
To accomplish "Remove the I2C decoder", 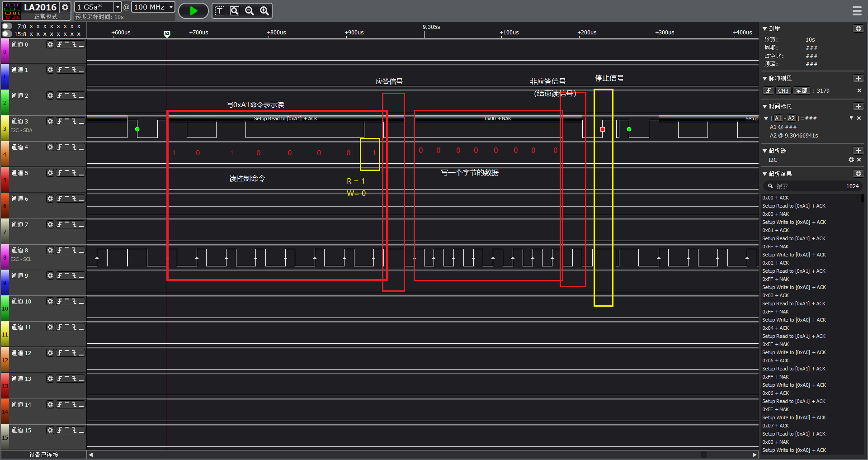I will (859, 160).
